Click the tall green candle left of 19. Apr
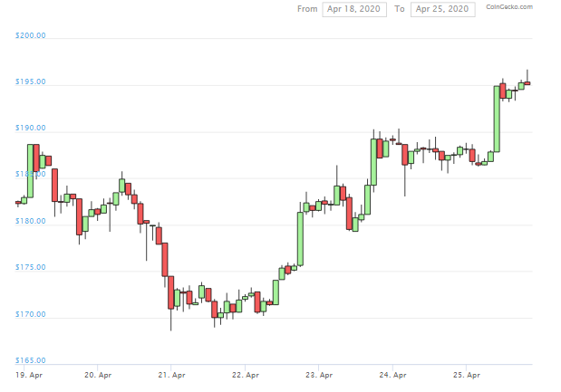Screen dimensions: 561x392 coord(30,170)
